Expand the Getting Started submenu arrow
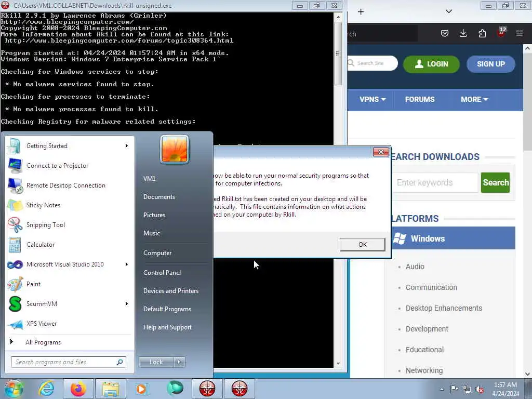The height and width of the screenshot is (399, 532). [x=127, y=146]
